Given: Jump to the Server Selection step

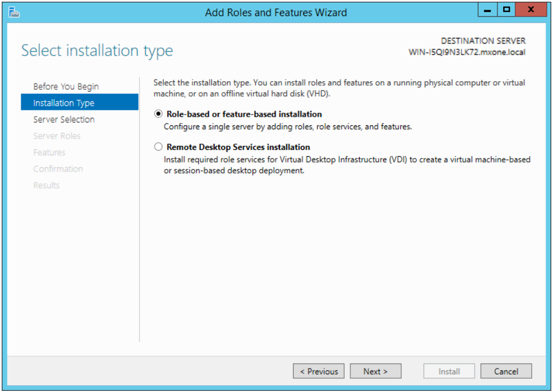Looking at the screenshot, I should (x=64, y=120).
